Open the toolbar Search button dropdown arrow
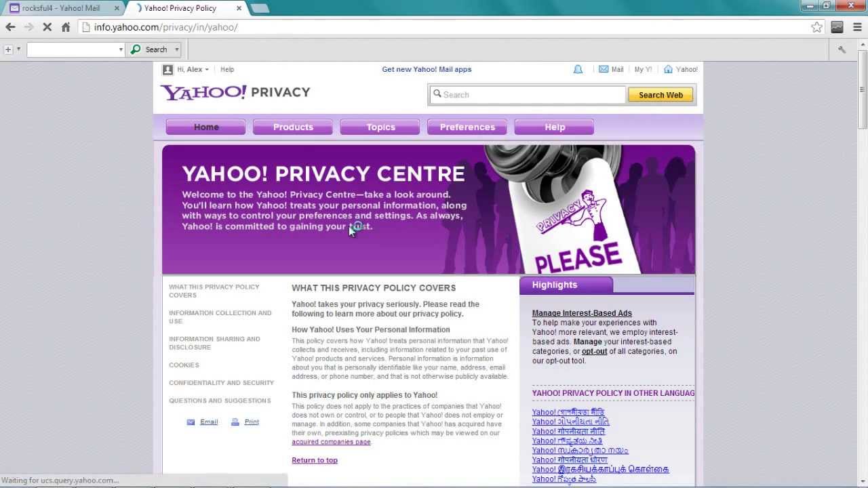The image size is (868, 488). [x=177, y=49]
